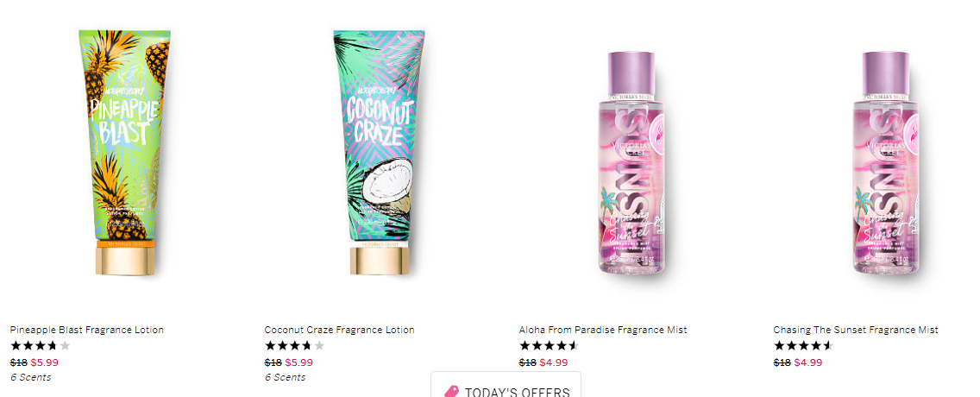Image resolution: width=980 pixels, height=397 pixels.
Task: Click the $5.99 sale price for Pineapple Blast
Action: click(x=44, y=362)
